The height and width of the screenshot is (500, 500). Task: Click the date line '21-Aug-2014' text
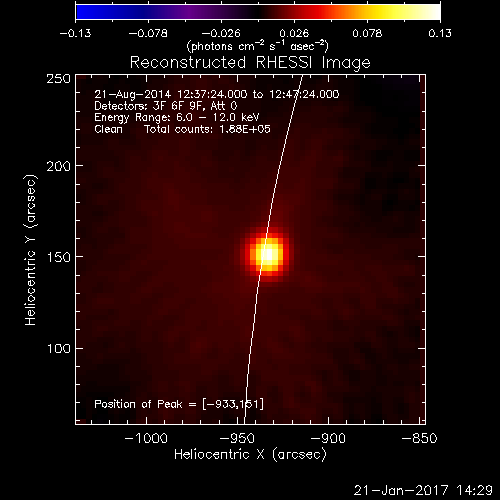click(132, 94)
